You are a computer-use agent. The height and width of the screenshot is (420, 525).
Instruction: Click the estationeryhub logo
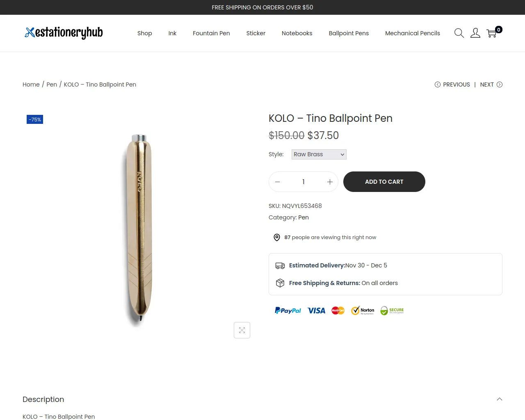pos(64,33)
